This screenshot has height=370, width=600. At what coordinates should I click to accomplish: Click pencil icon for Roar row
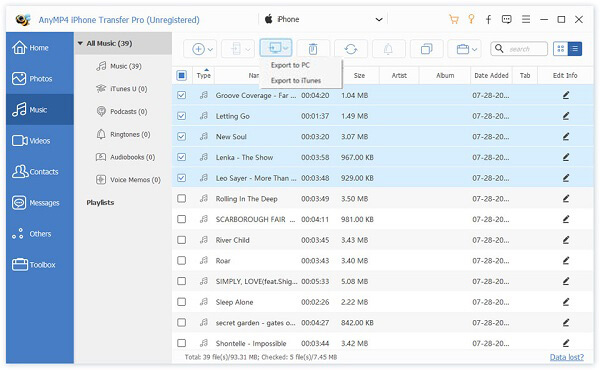(x=566, y=261)
